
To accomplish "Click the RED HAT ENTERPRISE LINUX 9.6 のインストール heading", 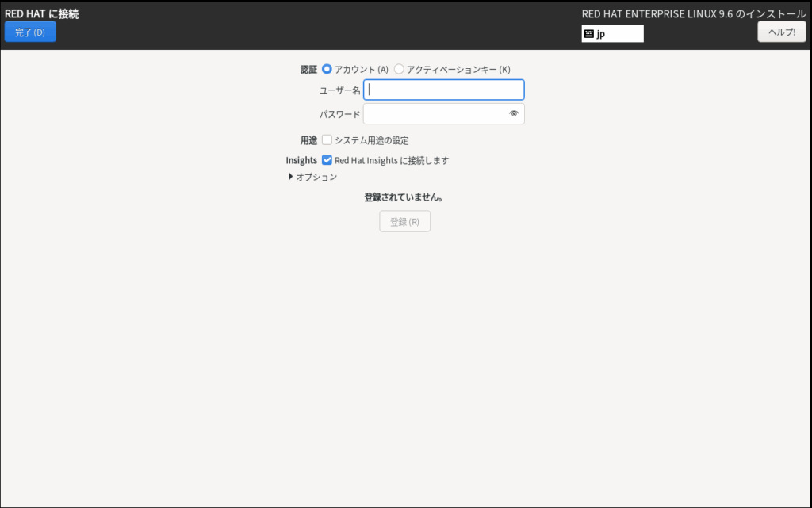I will point(693,13).
